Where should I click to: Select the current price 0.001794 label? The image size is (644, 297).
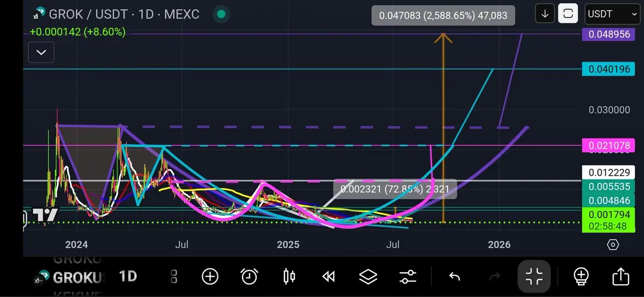tap(609, 214)
